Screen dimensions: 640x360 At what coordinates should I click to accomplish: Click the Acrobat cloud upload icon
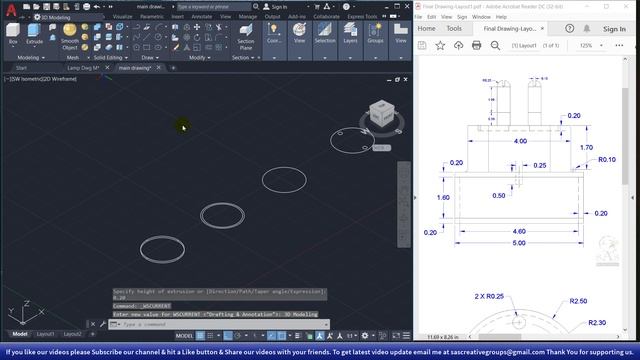458,45
